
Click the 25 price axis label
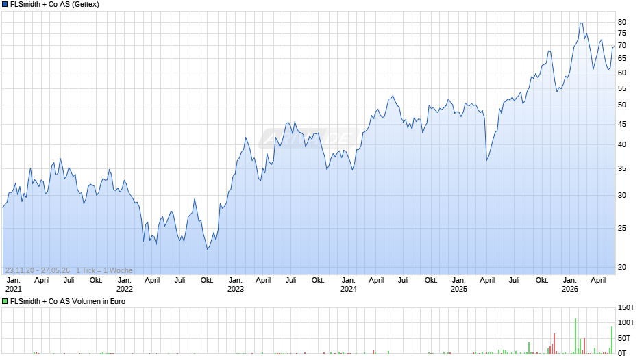coord(622,228)
